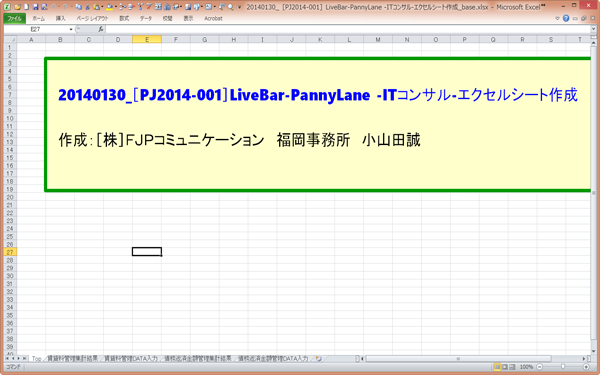The image size is (600, 375).
Task: Select column E header
Action: coord(147,39)
